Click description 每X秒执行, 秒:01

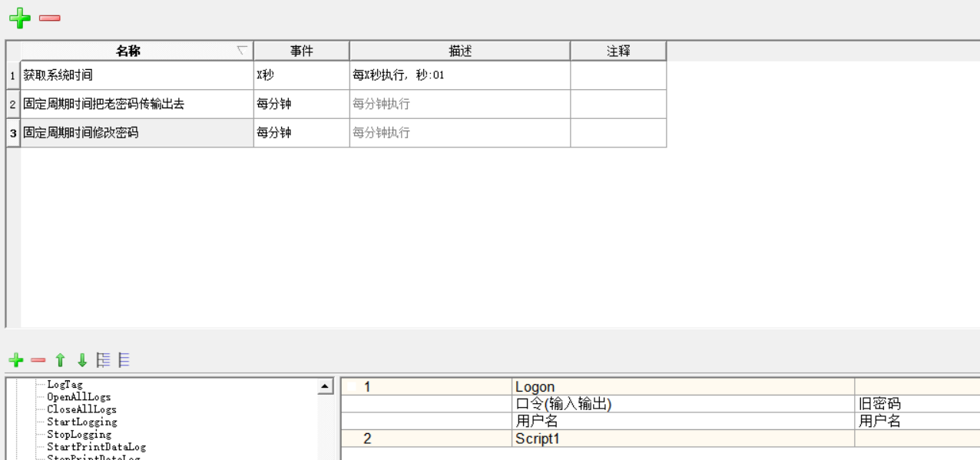[x=460, y=75]
